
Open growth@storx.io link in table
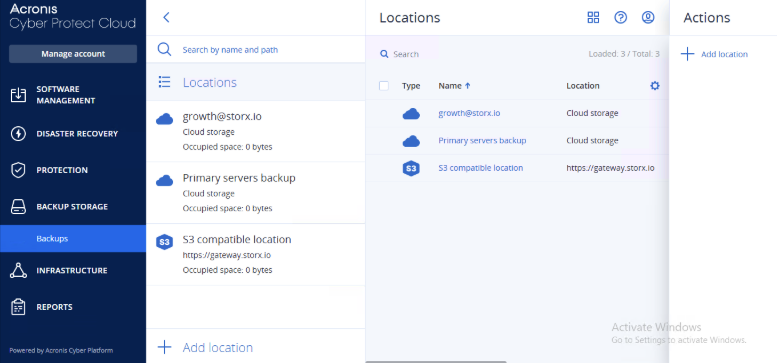pyautogui.click(x=469, y=113)
